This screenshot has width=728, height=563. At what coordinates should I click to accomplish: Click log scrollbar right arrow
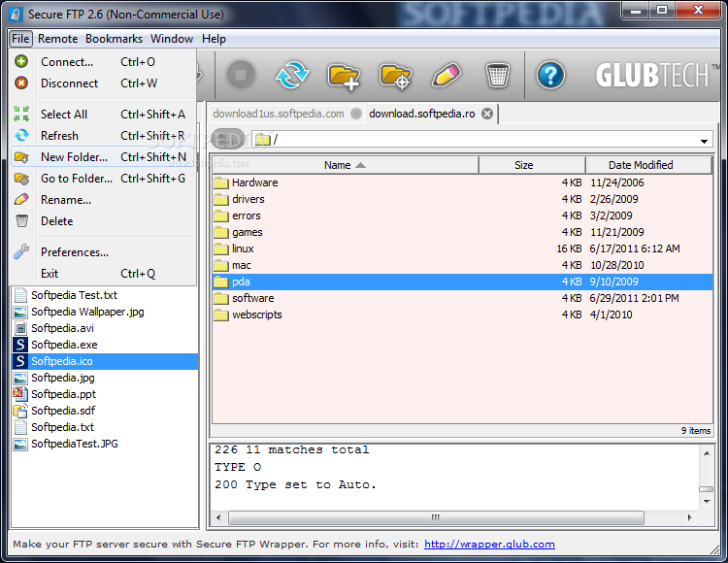click(x=689, y=517)
